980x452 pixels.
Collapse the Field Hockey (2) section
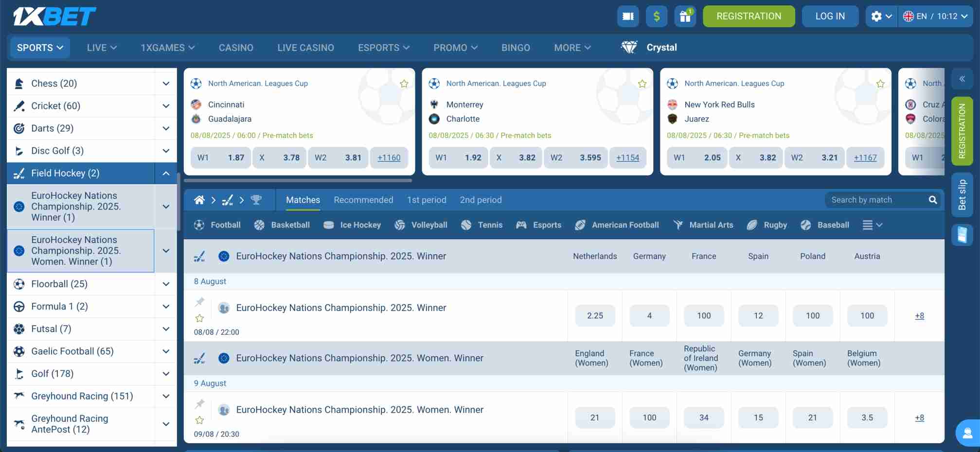pos(166,173)
